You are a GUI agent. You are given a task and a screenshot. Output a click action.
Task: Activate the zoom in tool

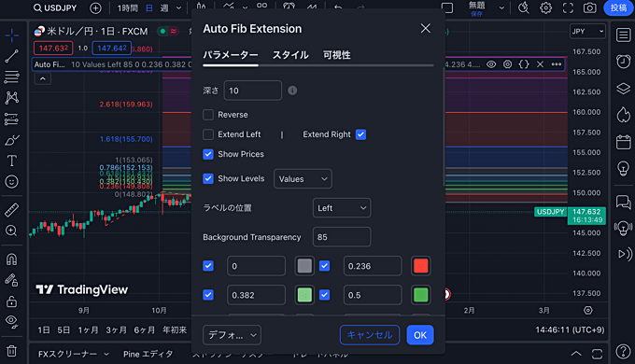pos(12,231)
